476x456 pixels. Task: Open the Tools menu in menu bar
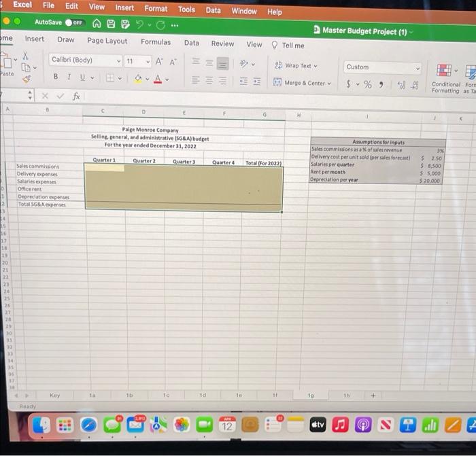point(186,10)
